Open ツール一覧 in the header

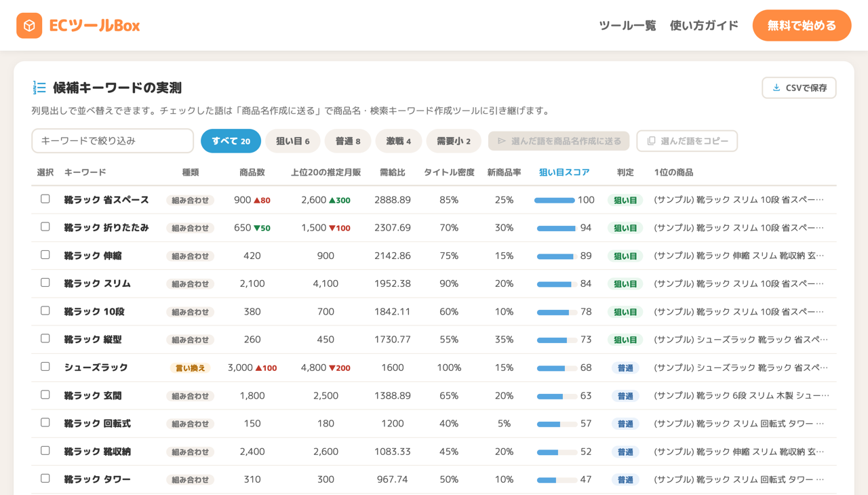click(627, 26)
